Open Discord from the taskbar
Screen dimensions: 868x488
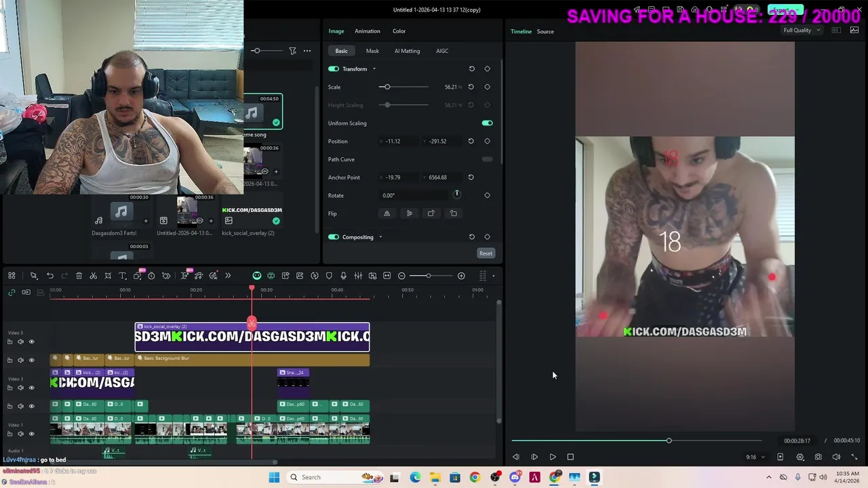coord(515,477)
